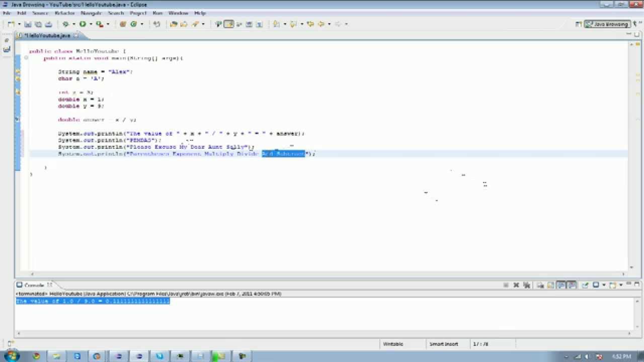Click the Back navigation arrow icon
Image resolution: width=644 pixels, height=362 pixels.
[321, 24]
